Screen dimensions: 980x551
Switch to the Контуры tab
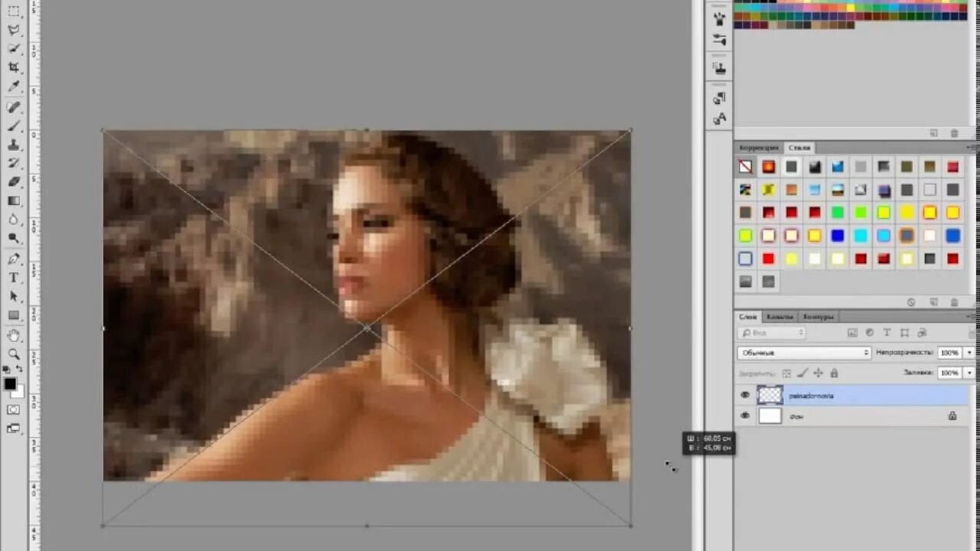pos(818,317)
